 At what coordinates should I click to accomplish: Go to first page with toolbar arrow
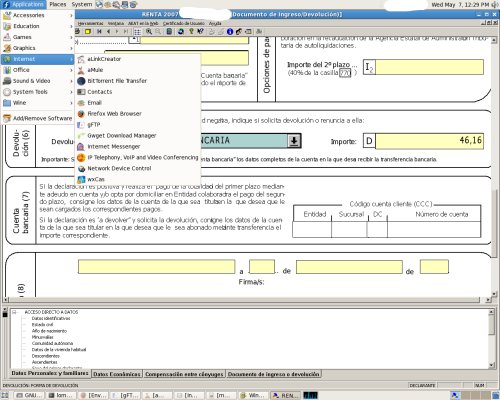pos(99,32)
